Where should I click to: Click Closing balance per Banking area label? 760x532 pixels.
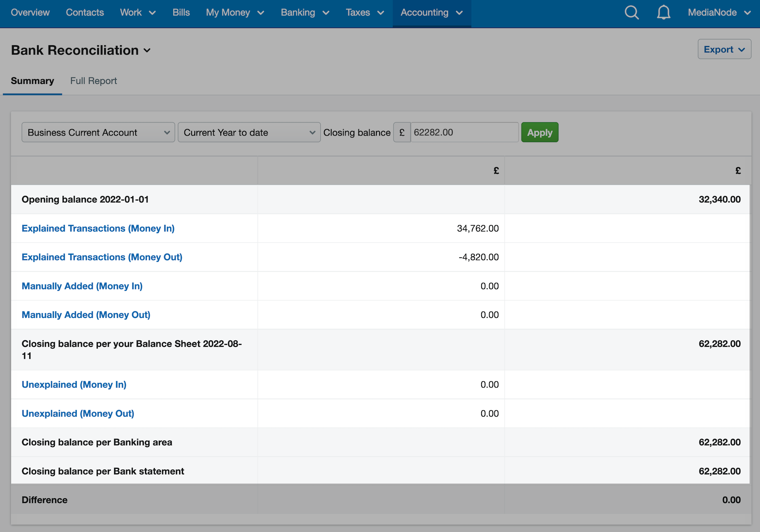pyautogui.click(x=97, y=442)
